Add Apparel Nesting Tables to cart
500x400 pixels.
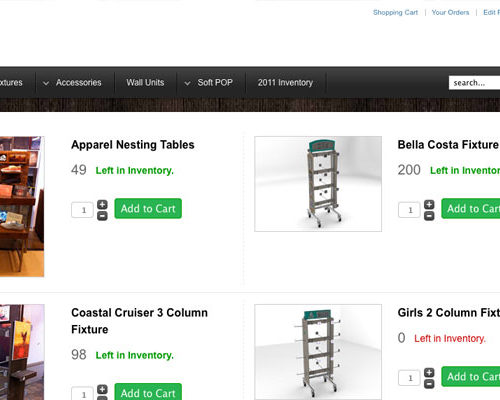click(x=148, y=209)
